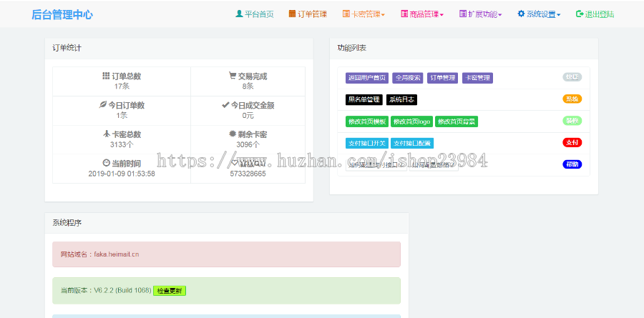The image size is (644, 318).
Task: Click the 返回用户首页 button
Action: pos(367,78)
